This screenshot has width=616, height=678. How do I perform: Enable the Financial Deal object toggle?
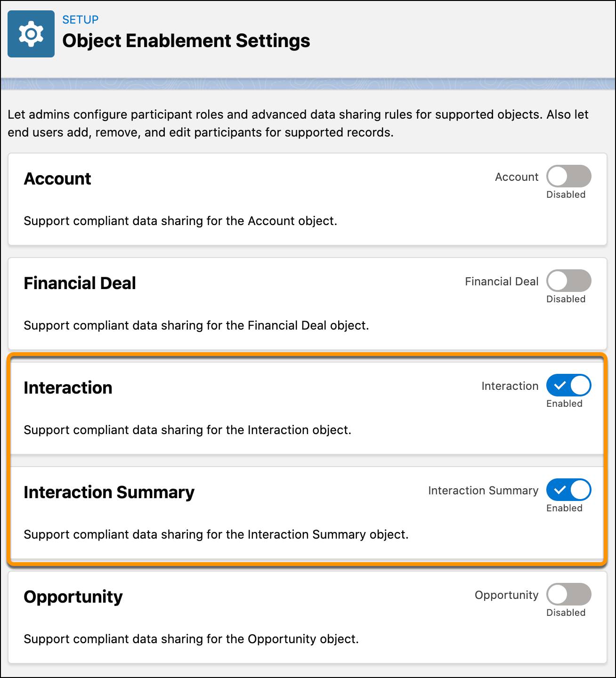coord(568,281)
